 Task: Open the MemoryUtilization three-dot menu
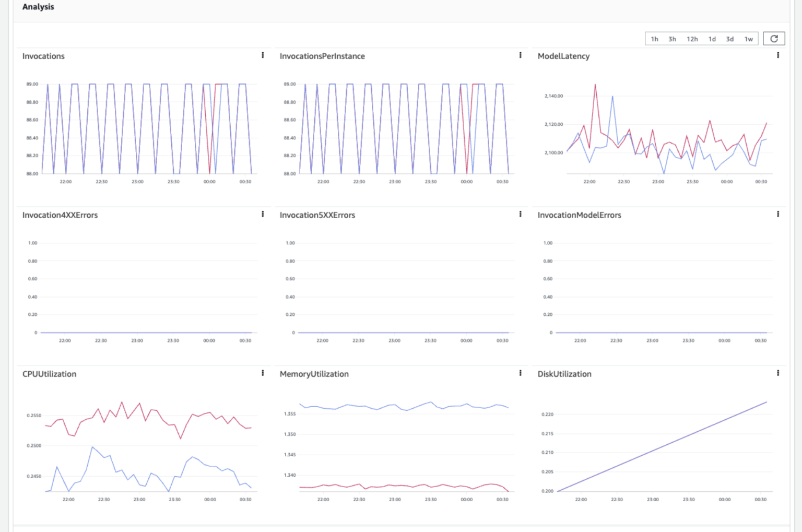tap(520, 373)
